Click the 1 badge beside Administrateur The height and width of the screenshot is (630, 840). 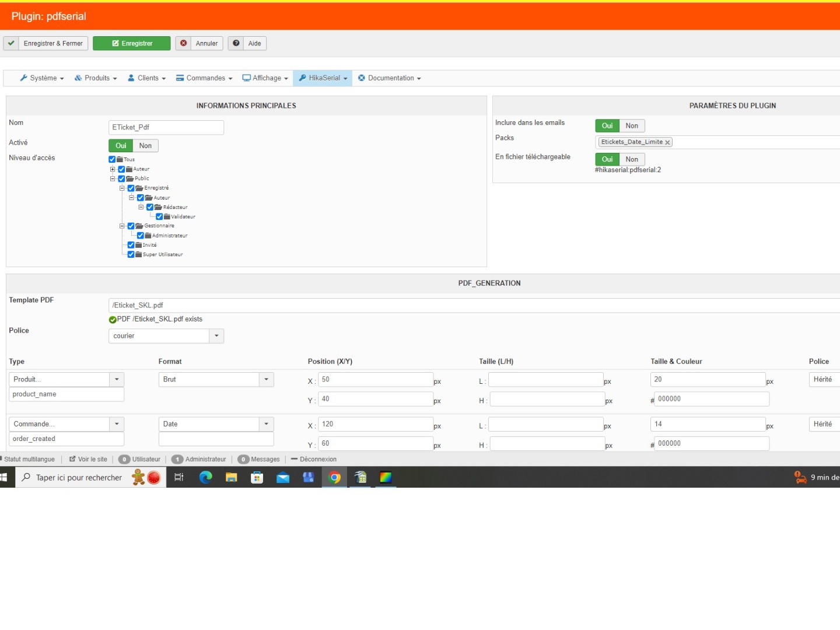click(x=177, y=460)
